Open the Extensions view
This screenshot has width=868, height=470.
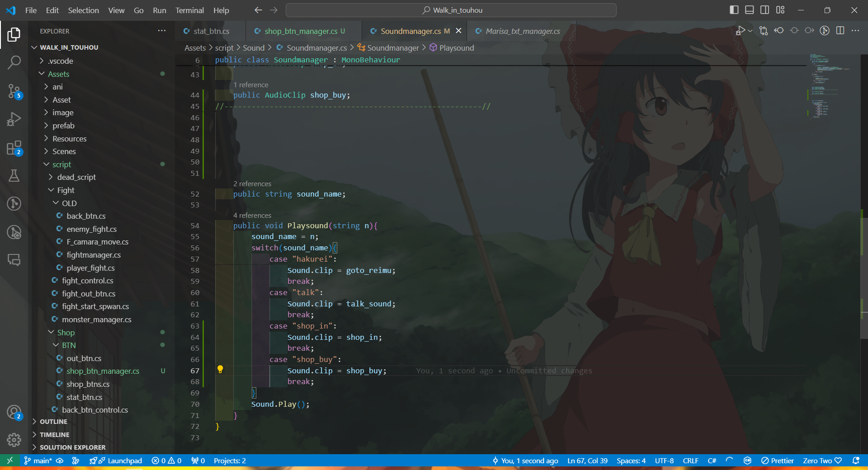[14, 148]
